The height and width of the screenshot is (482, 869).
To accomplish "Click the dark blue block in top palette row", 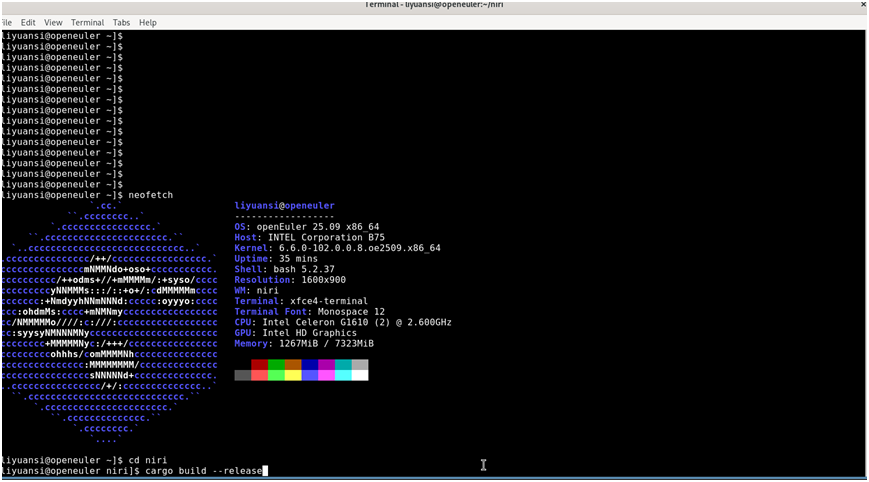I will [x=309, y=365].
